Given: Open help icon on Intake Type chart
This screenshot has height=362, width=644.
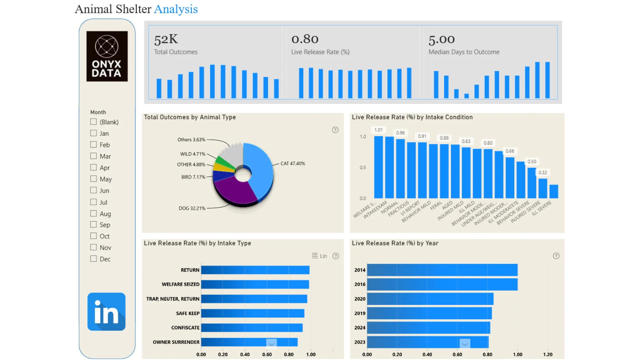Looking at the screenshot, I should [335, 256].
